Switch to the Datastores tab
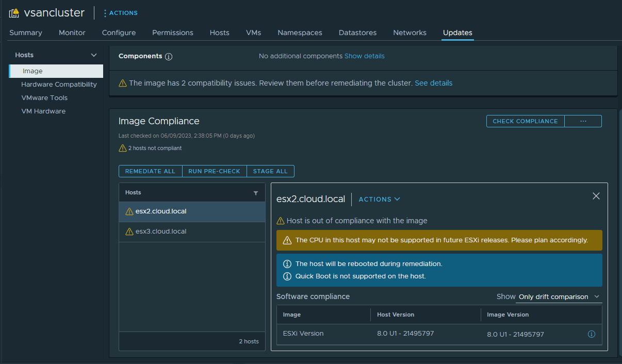 (x=357, y=32)
